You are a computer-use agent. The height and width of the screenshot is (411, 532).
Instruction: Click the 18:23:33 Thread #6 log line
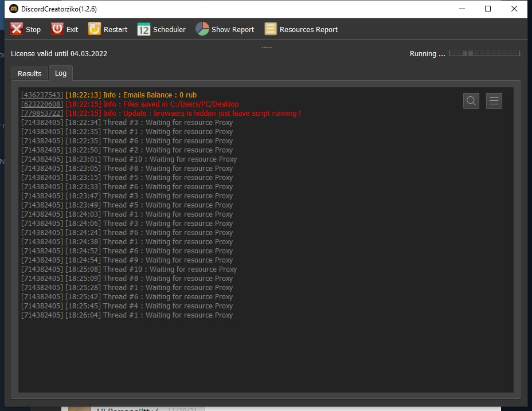127,187
